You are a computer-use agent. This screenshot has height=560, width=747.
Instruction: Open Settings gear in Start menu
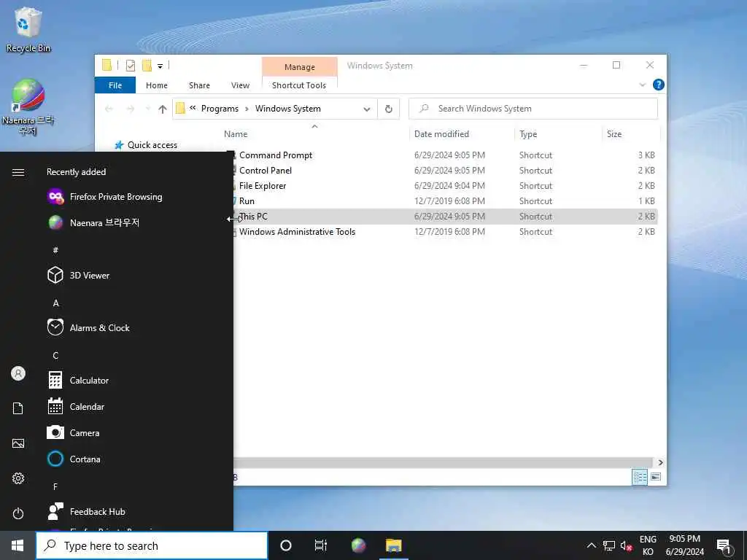pyautogui.click(x=18, y=478)
